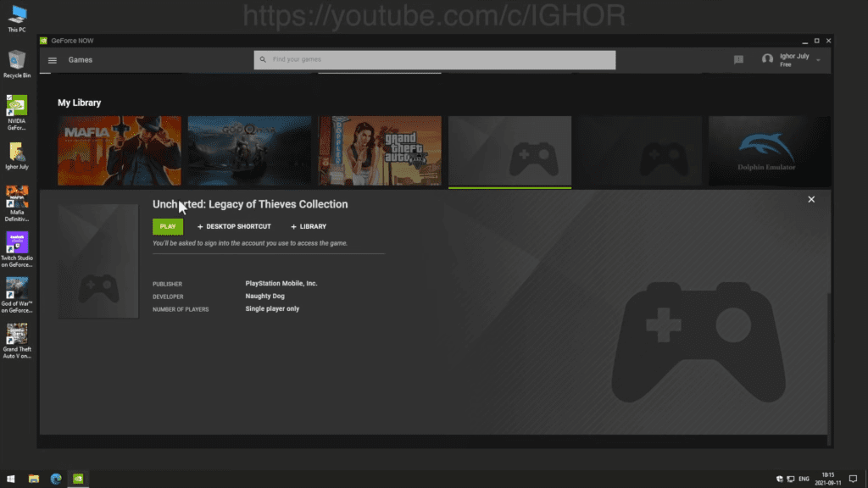Select the God of War thumbnail
868x488 pixels.
(x=249, y=150)
